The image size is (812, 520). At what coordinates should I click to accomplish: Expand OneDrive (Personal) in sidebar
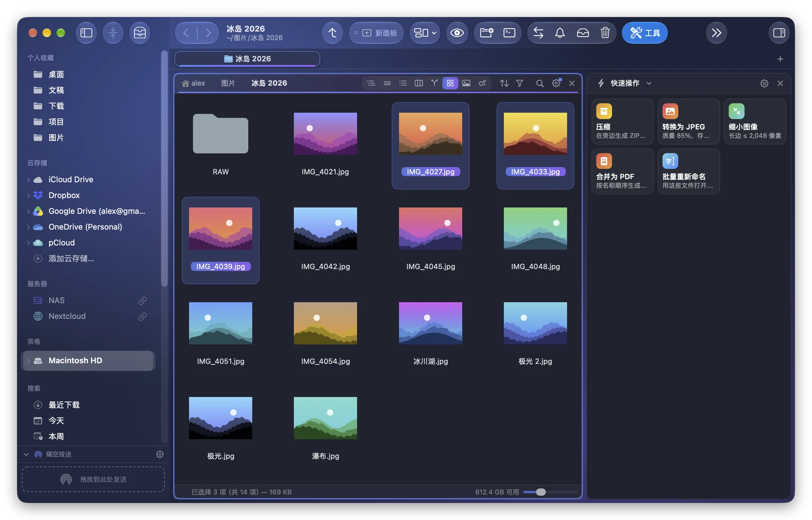tap(28, 227)
